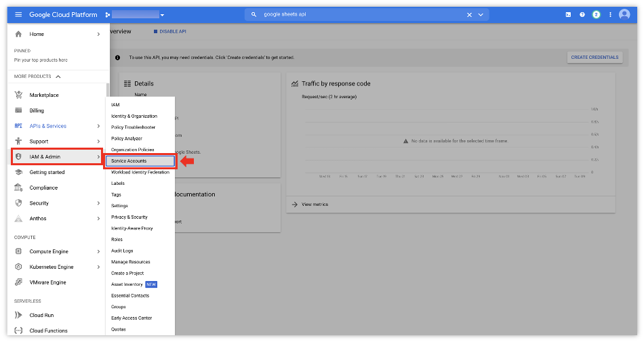Open the hamburger navigation menu
The width and height of the screenshot is (644, 342).
click(x=18, y=15)
